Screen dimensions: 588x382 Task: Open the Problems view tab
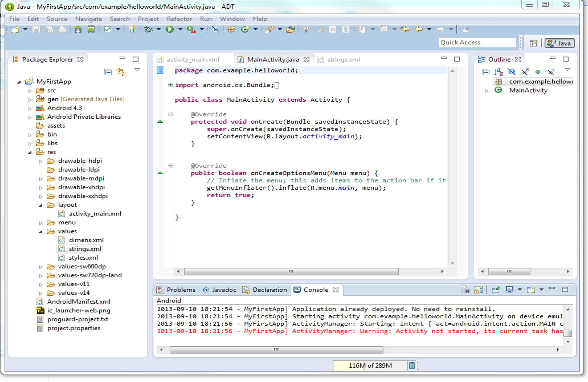(176, 290)
